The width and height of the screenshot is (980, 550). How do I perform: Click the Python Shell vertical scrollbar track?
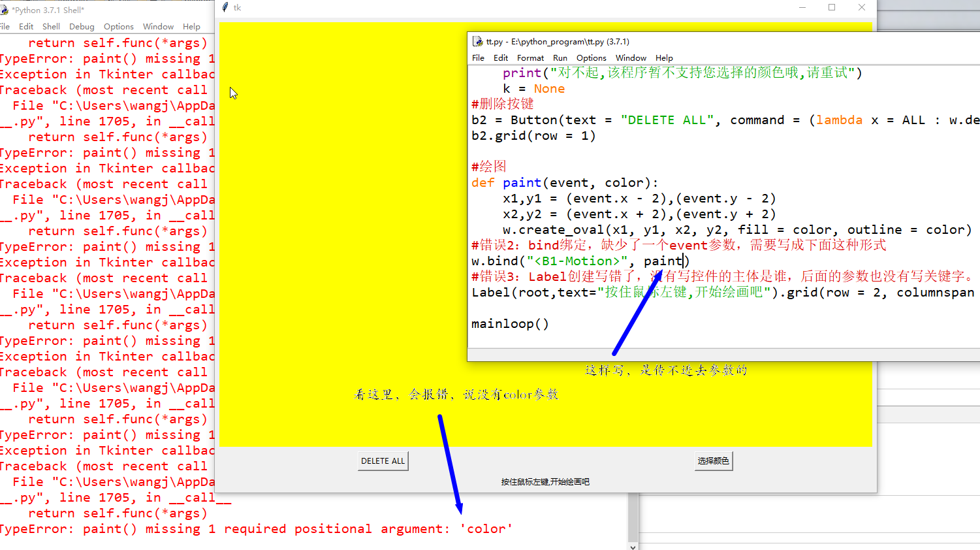(x=633, y=516)
